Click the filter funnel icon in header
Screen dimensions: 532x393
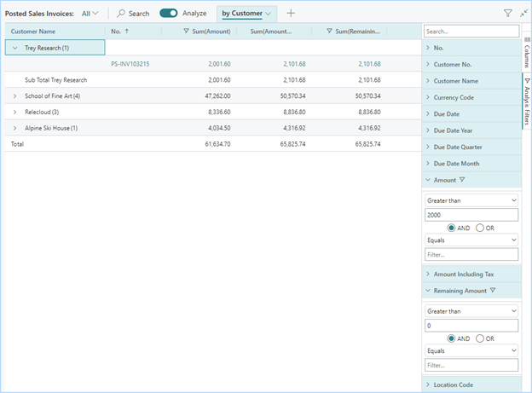(x=507, y=14)
